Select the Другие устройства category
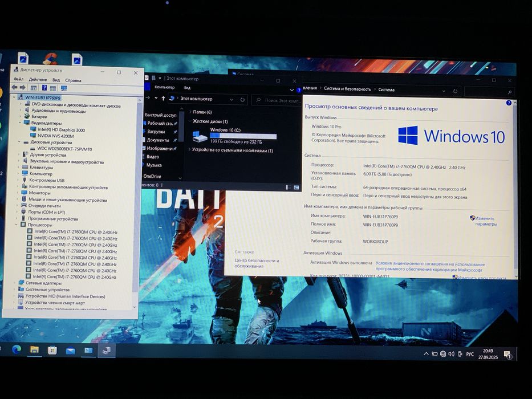This screenshot has width=532, height=399. pos(48,154)
